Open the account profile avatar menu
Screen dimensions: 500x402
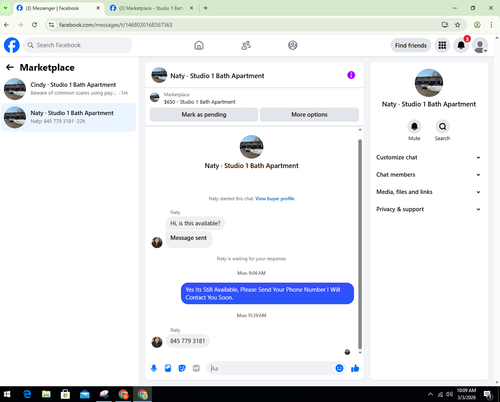480,46
